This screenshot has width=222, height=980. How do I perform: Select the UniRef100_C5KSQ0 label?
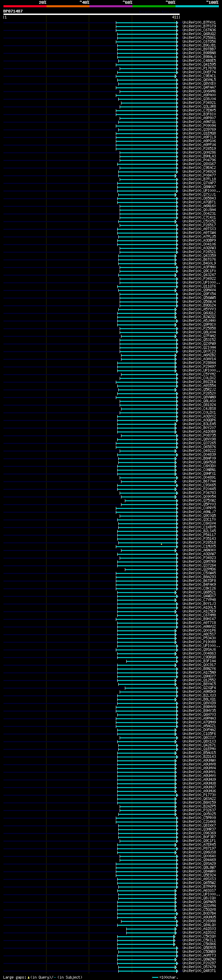click(x=199, y=936)
